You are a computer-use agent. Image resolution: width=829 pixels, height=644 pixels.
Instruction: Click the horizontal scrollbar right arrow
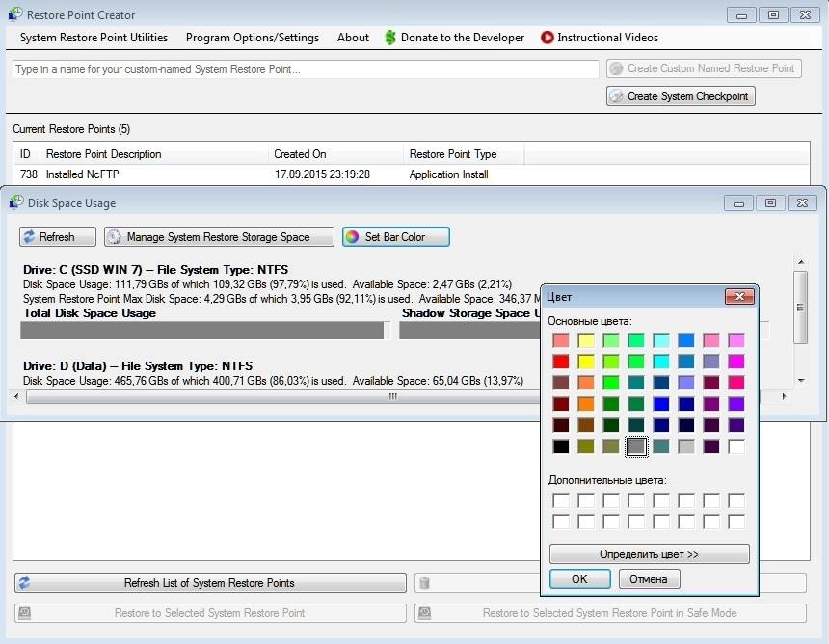tap(784, 396)
